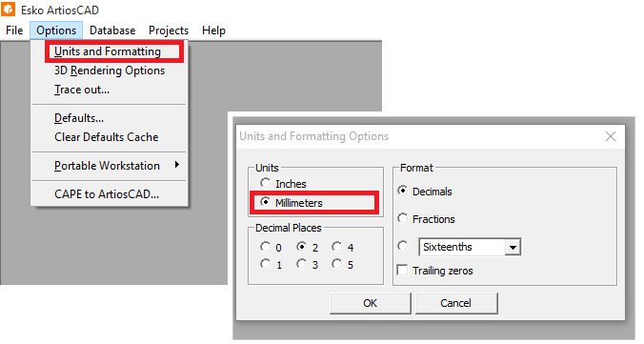Expand the Sixteenths fraction dropdown
Viewport: 644px width, 344px height.
coord(513,248)
